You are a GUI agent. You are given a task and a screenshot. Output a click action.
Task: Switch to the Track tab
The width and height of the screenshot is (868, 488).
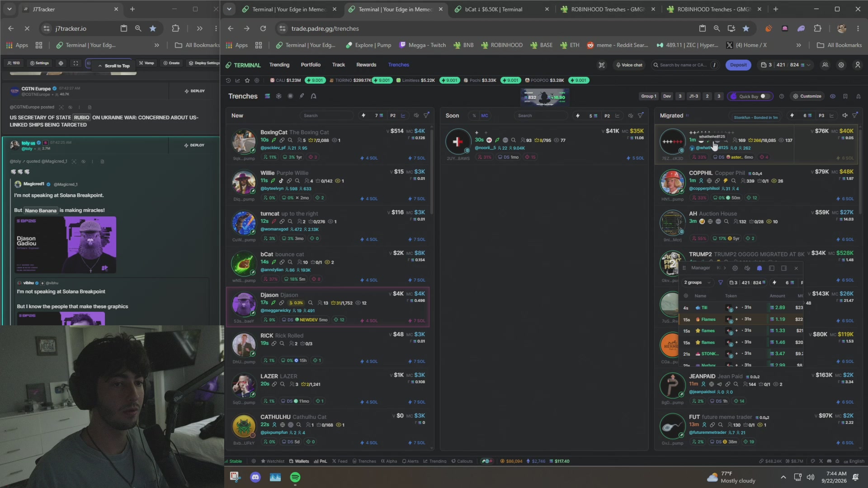(x=339, y=65)
